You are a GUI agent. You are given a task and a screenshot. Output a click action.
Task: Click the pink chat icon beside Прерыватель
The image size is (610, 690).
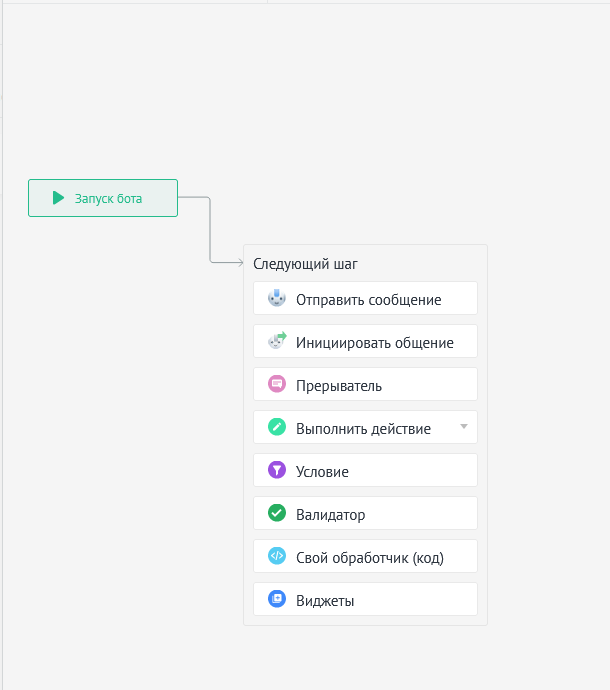[277, 384]
